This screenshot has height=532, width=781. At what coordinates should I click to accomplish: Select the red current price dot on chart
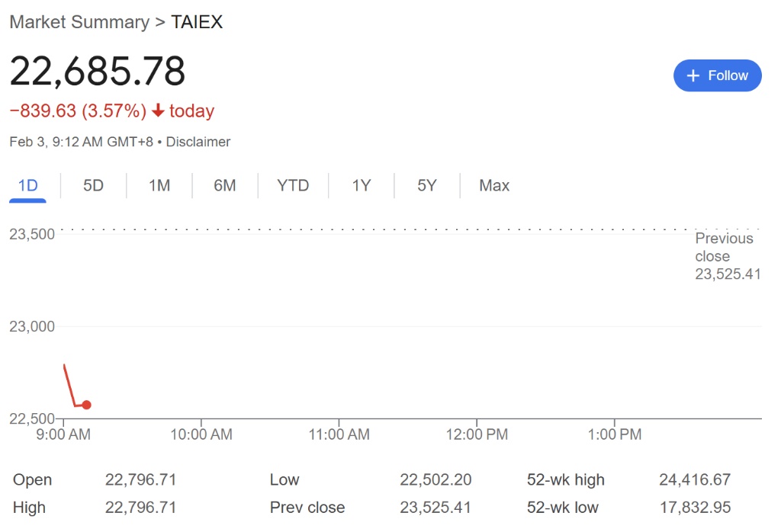click(x=87, y=405)
